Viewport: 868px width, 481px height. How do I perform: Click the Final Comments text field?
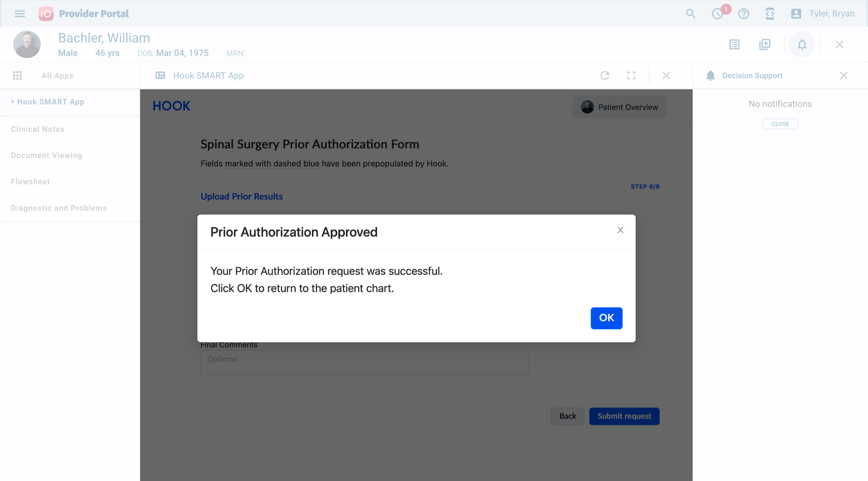365,362
